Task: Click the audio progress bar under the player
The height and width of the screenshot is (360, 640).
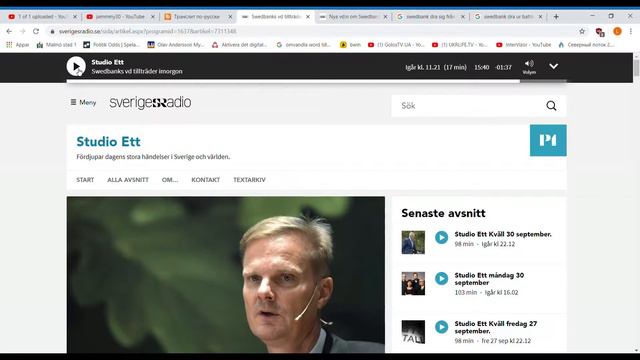Action: (316, 81)
